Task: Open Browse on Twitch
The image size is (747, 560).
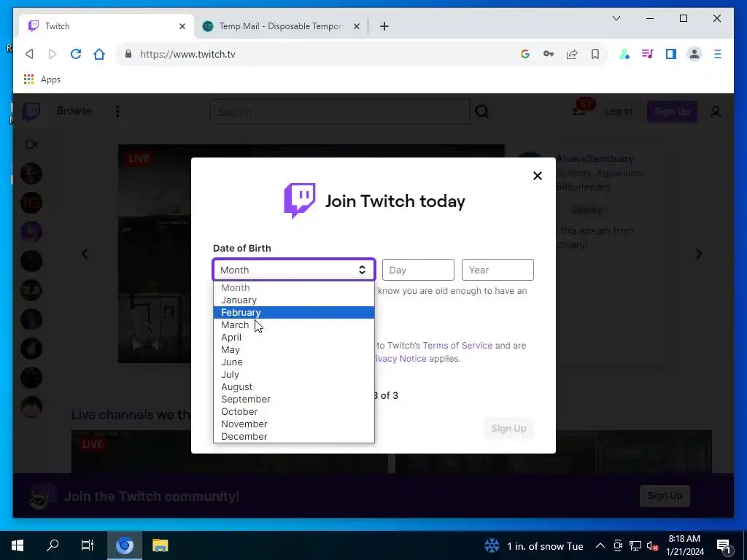Action: 74,111
